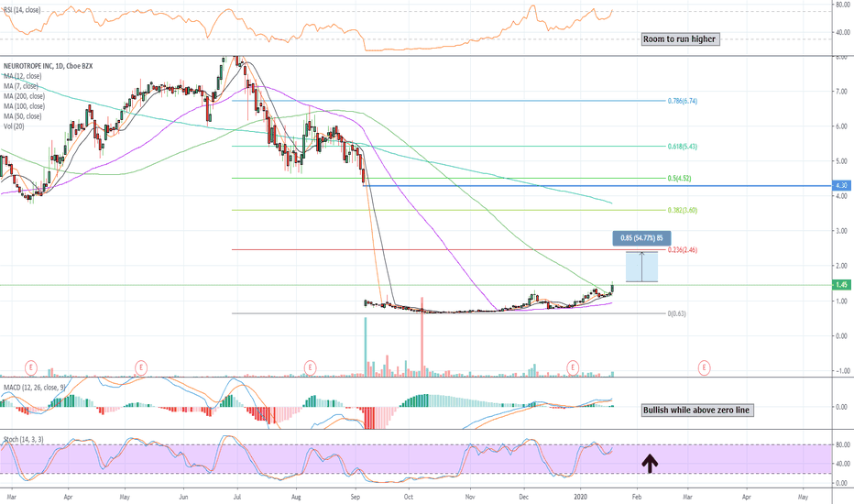Click the 'Room to run higher' note
The width and height of the screenshot is (854, 504).
(680, 39)
